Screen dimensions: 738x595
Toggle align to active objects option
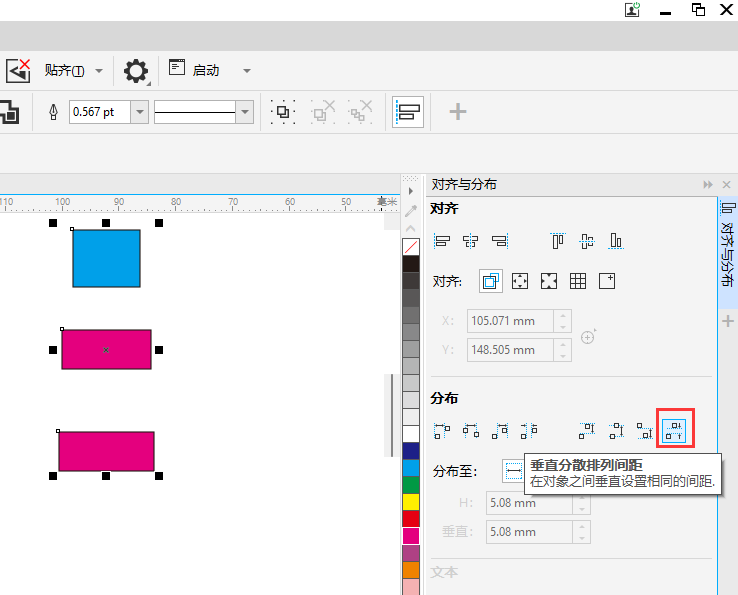490,281
